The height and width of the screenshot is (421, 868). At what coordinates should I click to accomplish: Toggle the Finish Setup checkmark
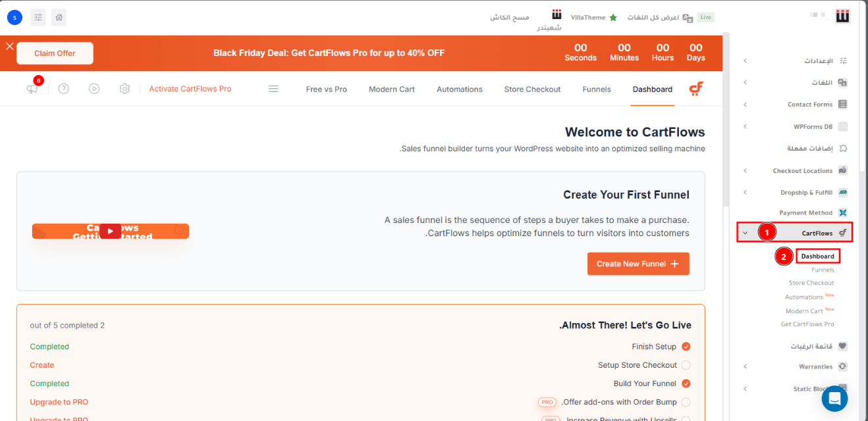click(686, 347)
